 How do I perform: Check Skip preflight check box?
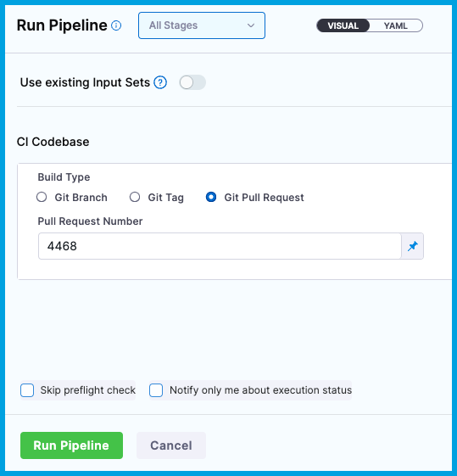coord(27,390)
